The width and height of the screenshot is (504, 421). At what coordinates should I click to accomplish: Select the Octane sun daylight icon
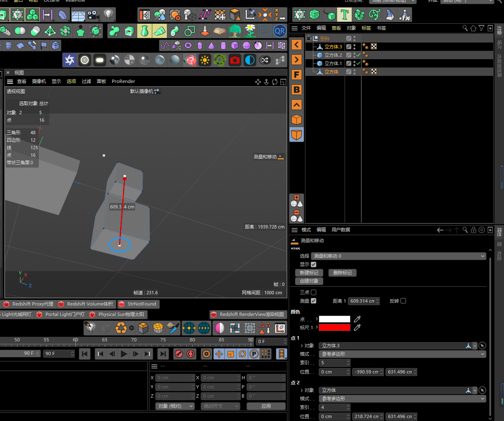click(205, 60)
